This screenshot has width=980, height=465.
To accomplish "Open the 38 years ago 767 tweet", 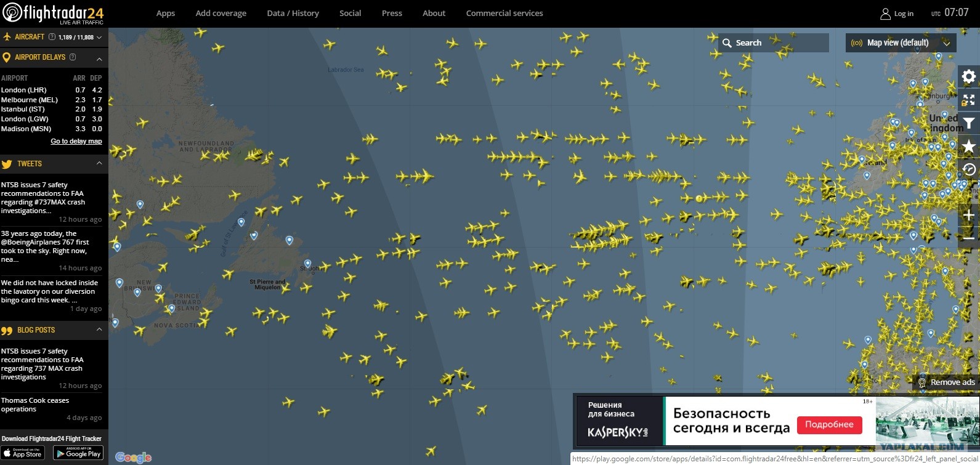I will coord(45,246).
